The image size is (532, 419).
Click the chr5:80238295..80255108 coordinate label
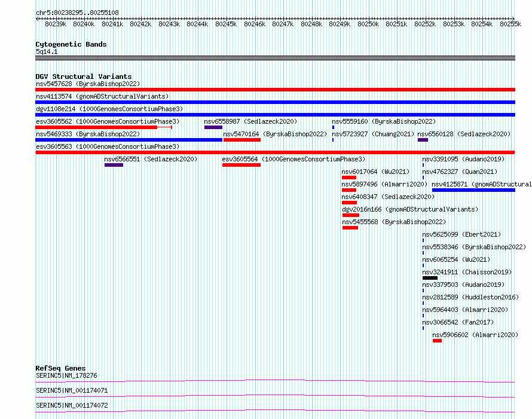77,13
